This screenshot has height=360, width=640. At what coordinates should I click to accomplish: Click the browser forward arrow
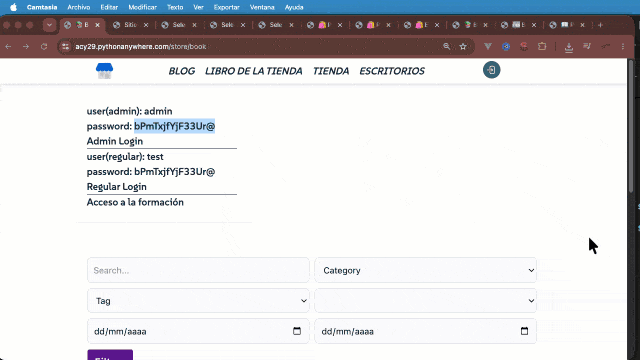pyautogui.click(x=26, y=47)
